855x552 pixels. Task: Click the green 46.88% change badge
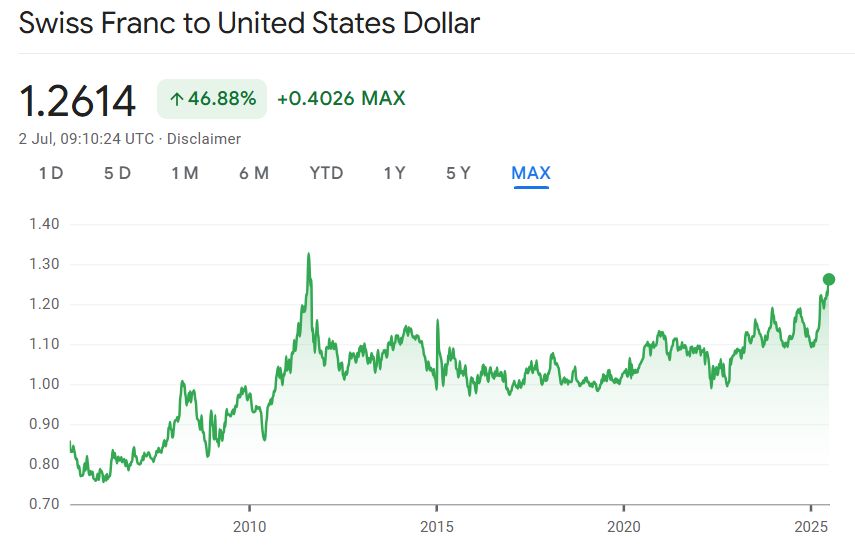[212, 99]
